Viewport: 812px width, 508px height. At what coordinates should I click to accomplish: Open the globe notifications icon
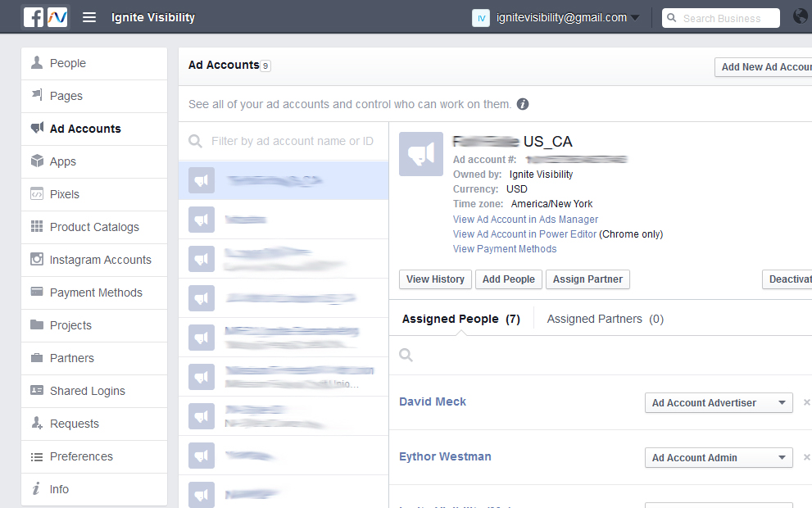pos(801,16)
